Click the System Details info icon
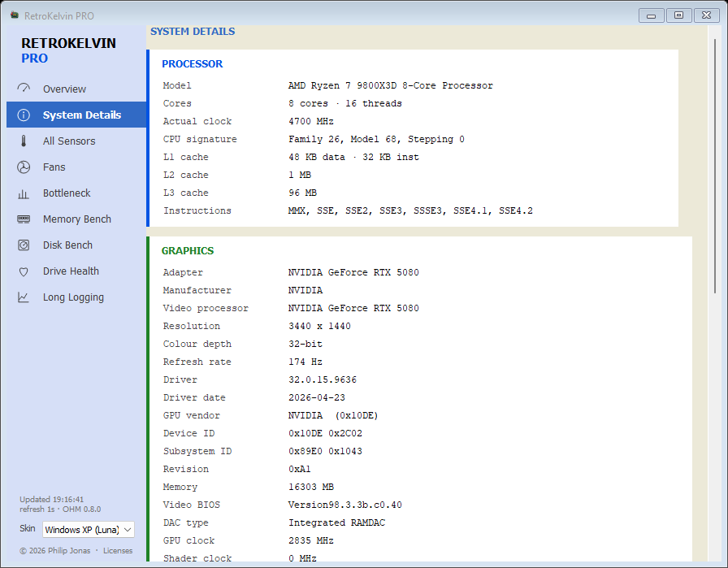The width and height of the screenshot is (728, 568). 24,115
